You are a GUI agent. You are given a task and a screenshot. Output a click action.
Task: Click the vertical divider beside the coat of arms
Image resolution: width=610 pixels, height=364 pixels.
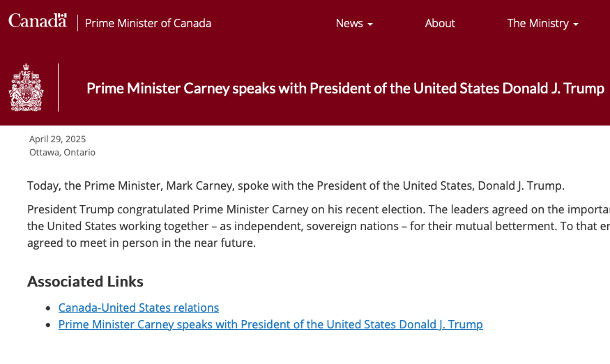point(59,87)
